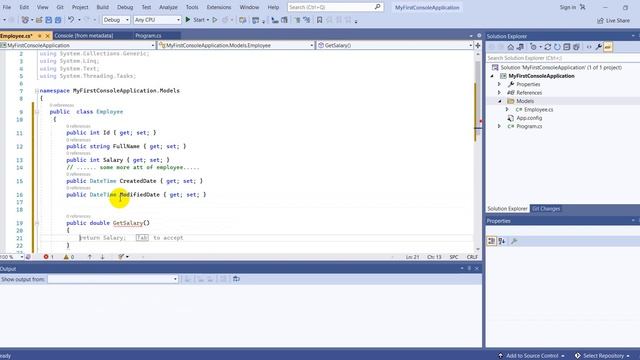
Task: Click Live Share button
Action: click(613, 20)
